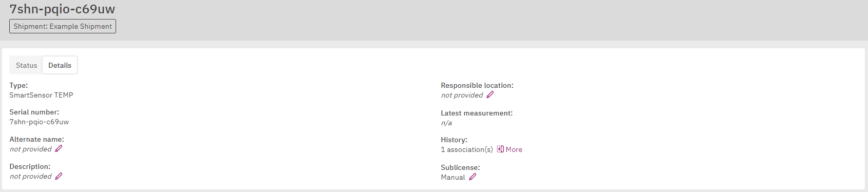The width and height of the screenshot is (868, 192).
Task: Edit the Alternate name with pencil icon
Action: (x=59, y=149)
